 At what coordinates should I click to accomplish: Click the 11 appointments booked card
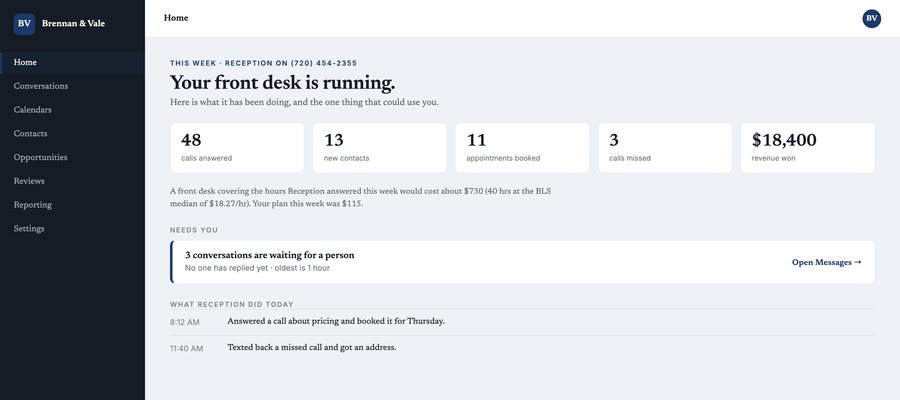(x=522, y=147)
